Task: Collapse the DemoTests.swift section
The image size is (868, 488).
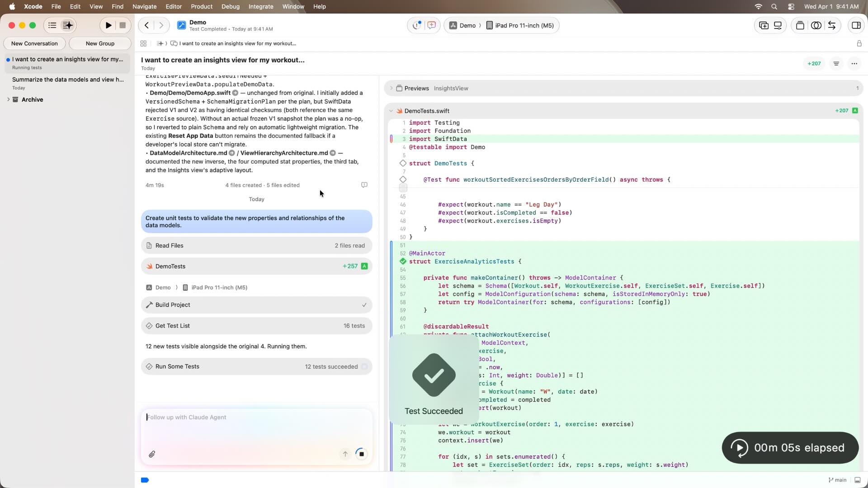Action: [x=391, y=111]
